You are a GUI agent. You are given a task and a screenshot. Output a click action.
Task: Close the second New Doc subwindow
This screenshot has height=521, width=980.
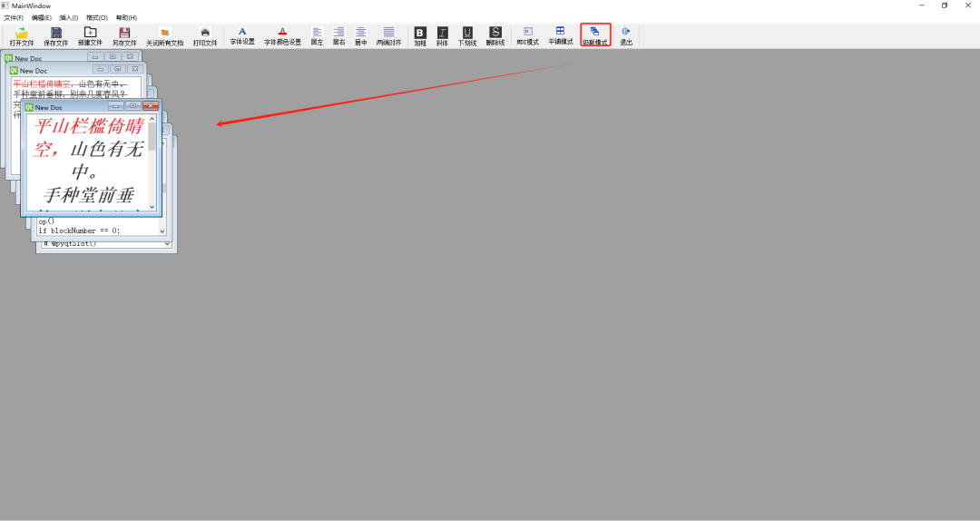(134, 69)
